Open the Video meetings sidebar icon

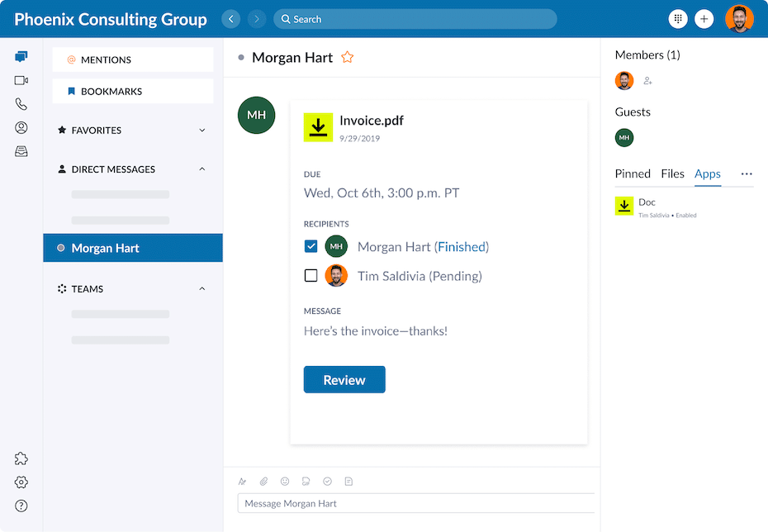click(21, 80)
